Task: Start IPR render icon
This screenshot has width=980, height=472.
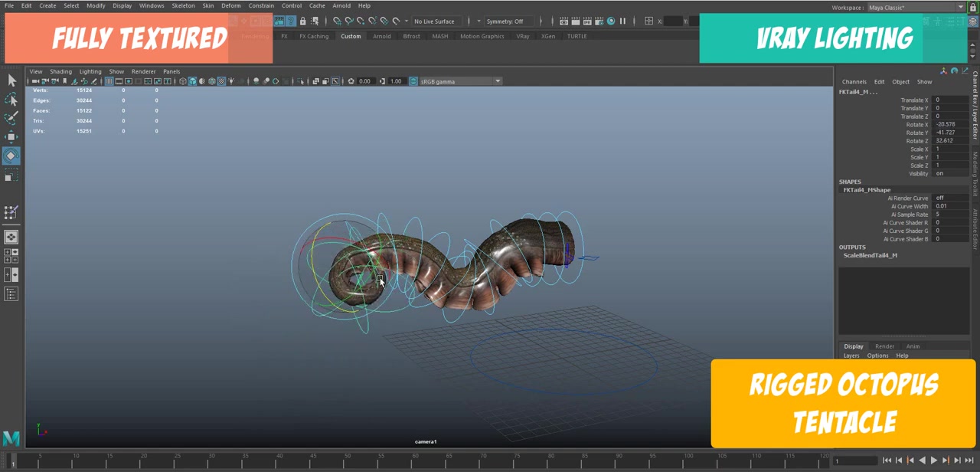Action: coord(587,21)
